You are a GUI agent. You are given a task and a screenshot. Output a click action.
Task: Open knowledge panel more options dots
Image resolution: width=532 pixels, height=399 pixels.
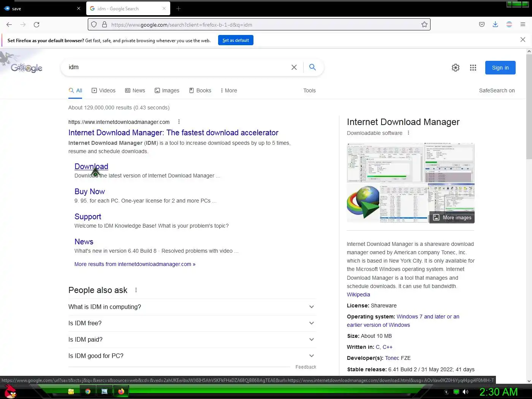coord(408,133)
